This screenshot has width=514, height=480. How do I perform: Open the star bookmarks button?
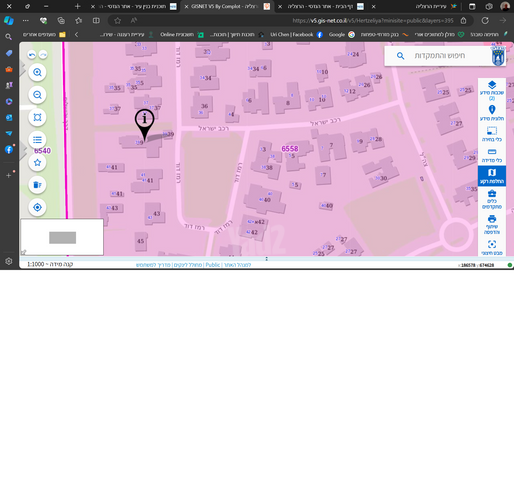37,162
